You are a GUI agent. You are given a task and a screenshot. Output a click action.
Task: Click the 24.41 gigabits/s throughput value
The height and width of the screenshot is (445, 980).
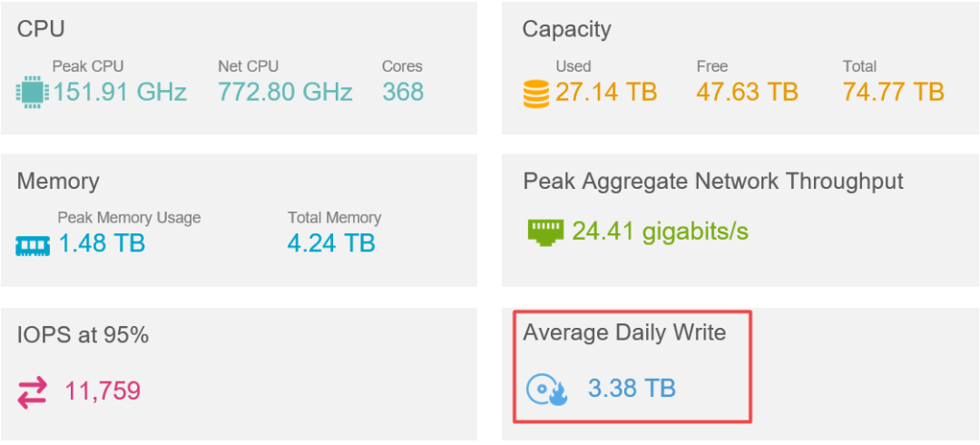point(660,232)
